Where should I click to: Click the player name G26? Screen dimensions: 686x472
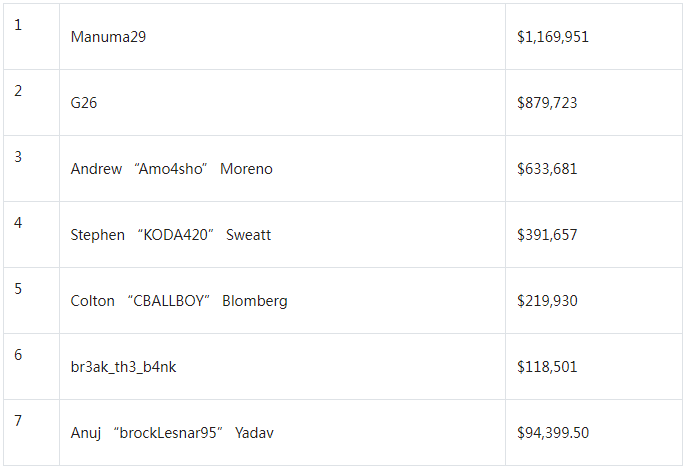pos(84,103)
